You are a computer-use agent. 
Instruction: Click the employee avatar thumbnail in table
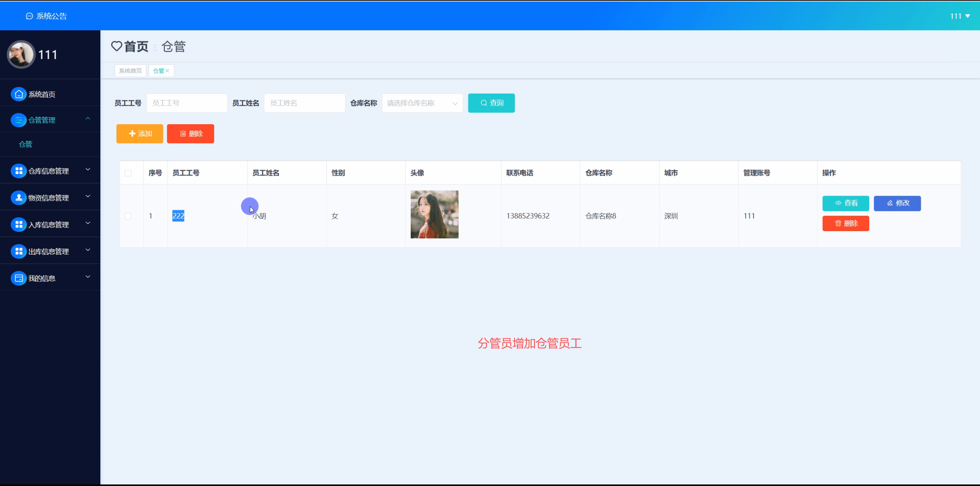(x=434, y=215)
